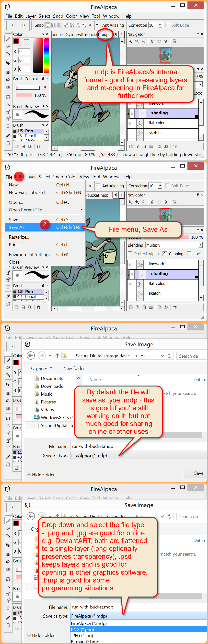Turn snap off in top window toolbar

[x=48, y=25]
